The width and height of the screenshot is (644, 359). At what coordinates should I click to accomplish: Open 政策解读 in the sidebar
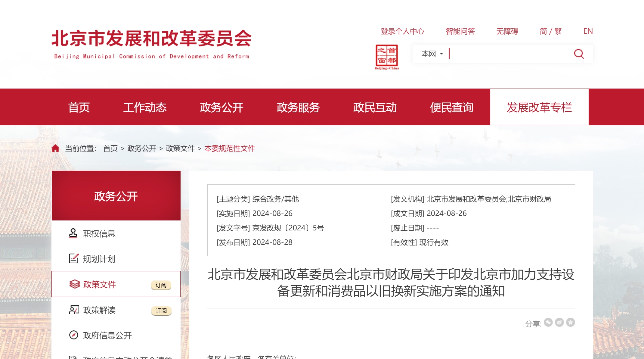pyautogui.click(x=99, y=310)
